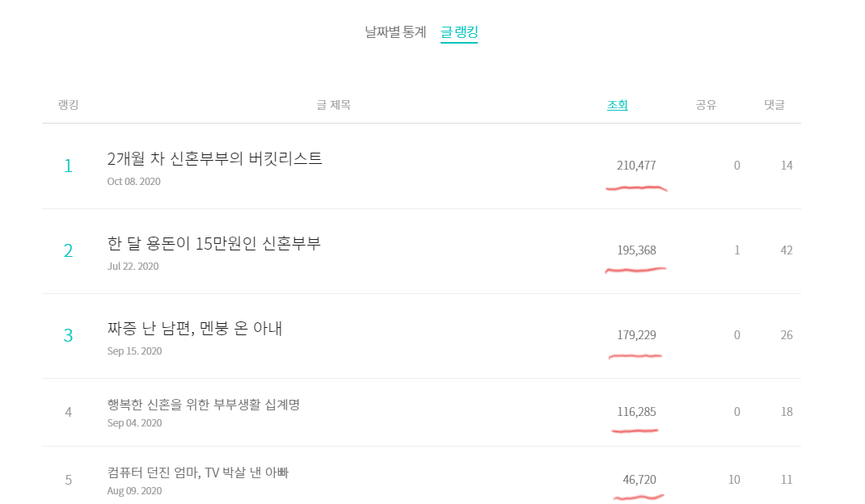Image resolution: width=865 pixels, height=504 pixels.
Task: Open post 컴퓨터 던진 엄마, TV 박살 낸 아빠
Action: [x=197, y=472]
